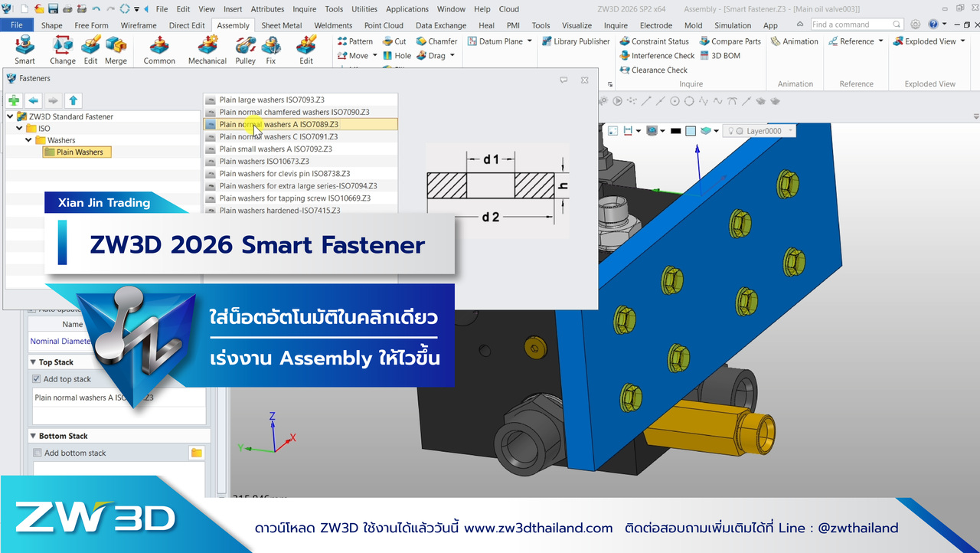Click the folder browse icon for bottom stack
The image size is (980, 553).
197,453
